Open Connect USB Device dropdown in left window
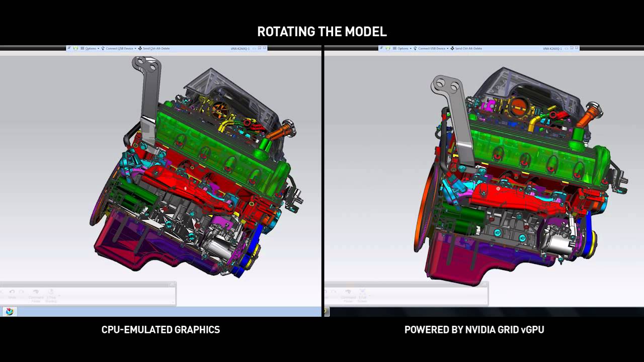 pyautogui.click(x=119, y=48)
